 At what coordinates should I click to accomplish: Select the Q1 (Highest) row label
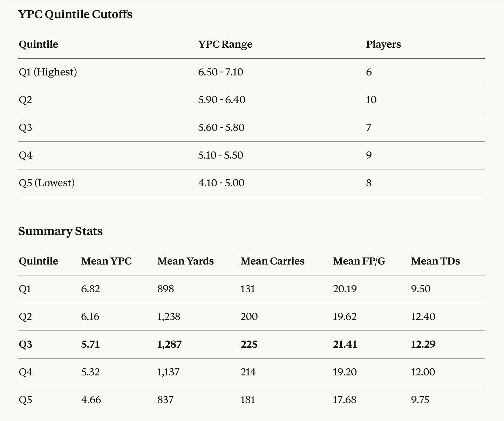48,72
